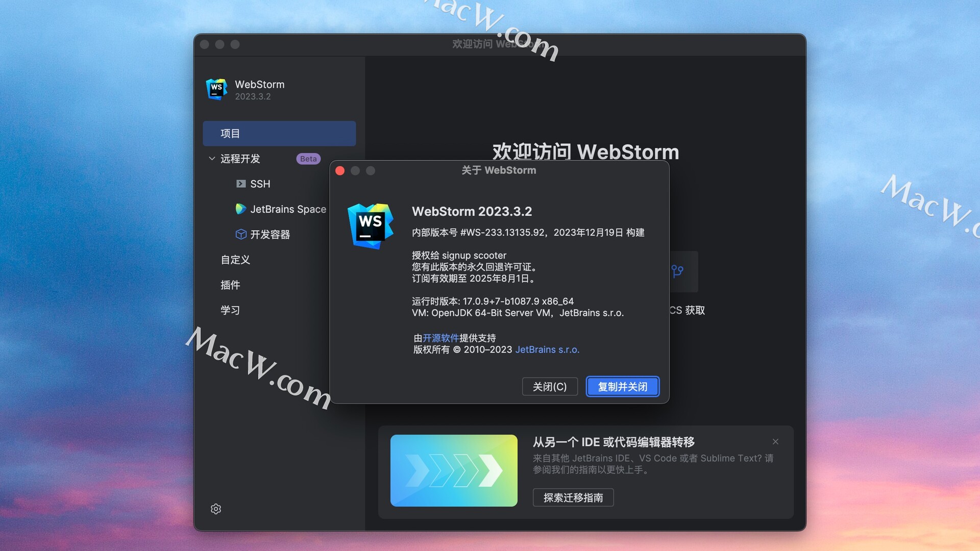Click the WebStorm logo in welcome sidebar
This screenshot has height=551, width=980.
click(x=216, y=89)
